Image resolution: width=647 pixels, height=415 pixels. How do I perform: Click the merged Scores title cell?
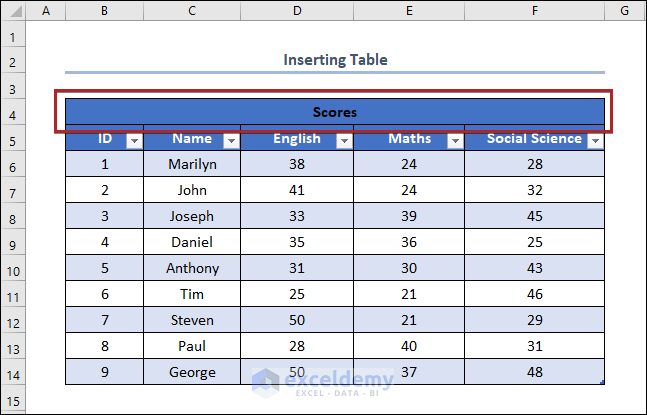pos(335,113)
